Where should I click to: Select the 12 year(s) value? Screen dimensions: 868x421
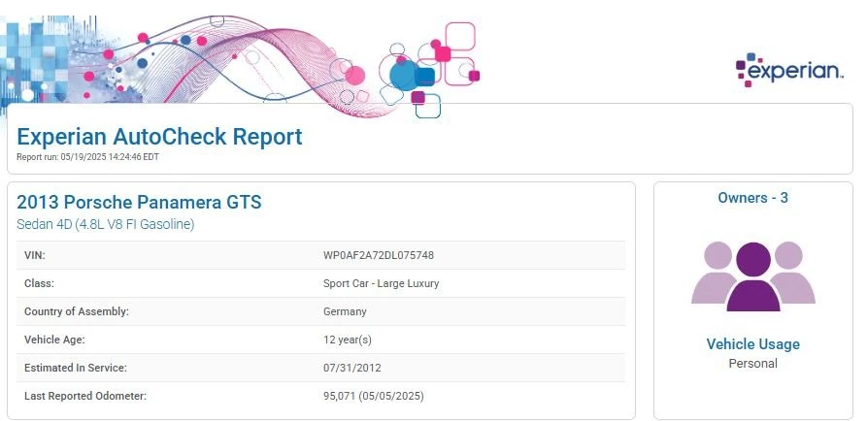347,340
